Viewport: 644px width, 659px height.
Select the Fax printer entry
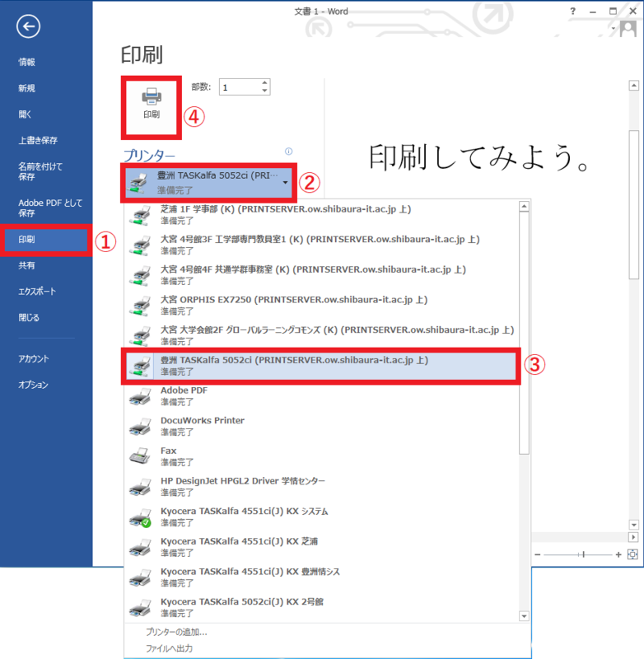[321, 456]
